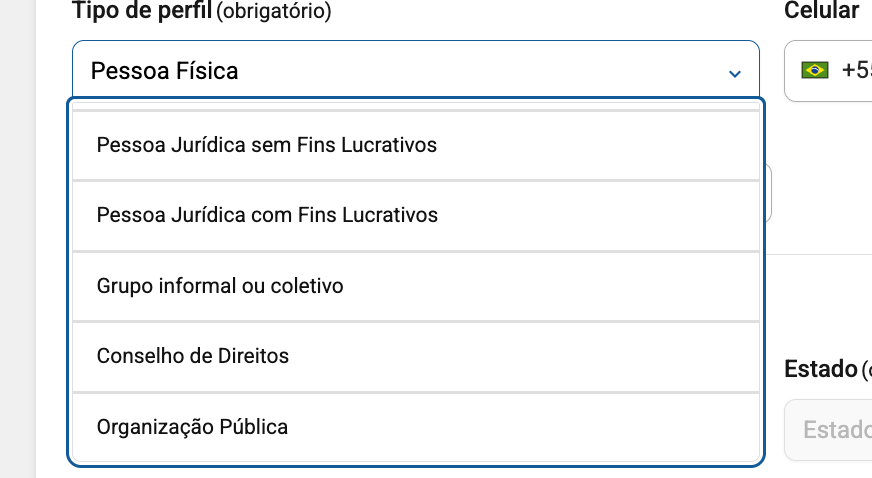This screenshot has height=478, width=872.
Task: Click the Tipo de perfil label
Action: (141, 11)
